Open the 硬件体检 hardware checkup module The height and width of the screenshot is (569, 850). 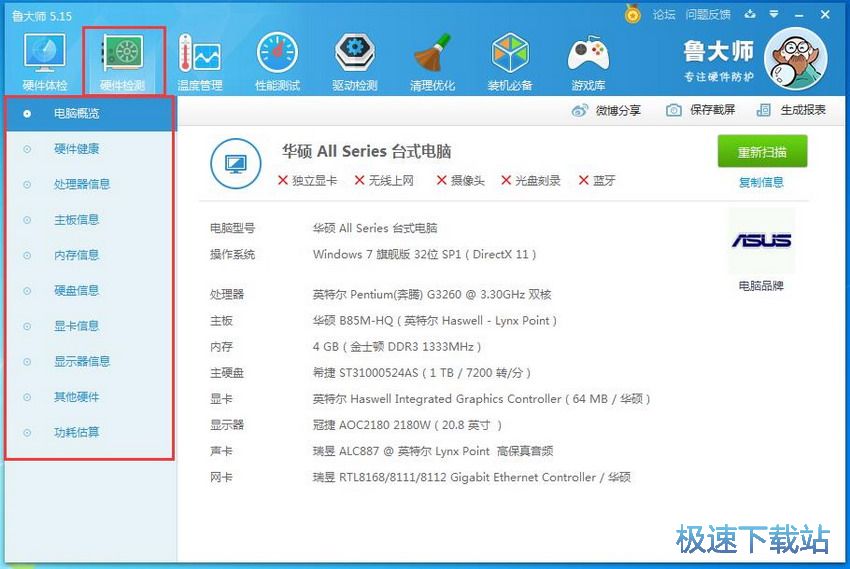tap(44, 61)
